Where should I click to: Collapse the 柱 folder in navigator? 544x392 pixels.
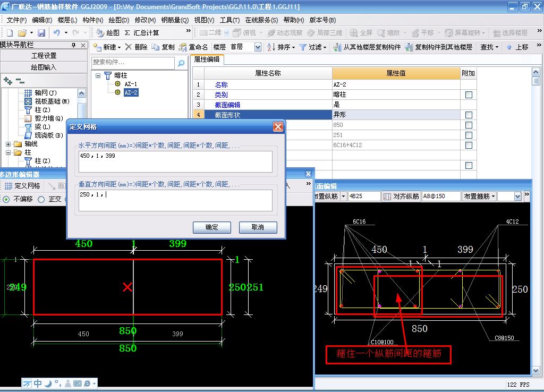point(8,152)
